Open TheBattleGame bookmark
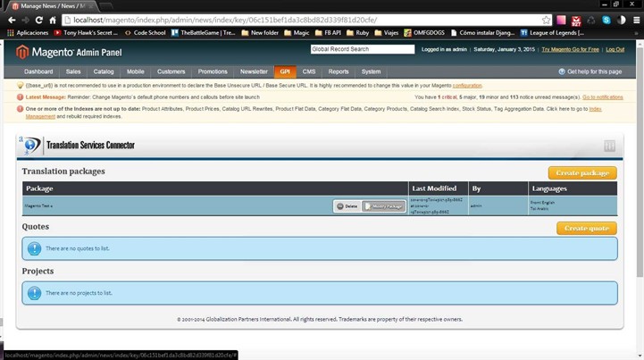Screen dimensions: 644x360 [x=204, y=32]
